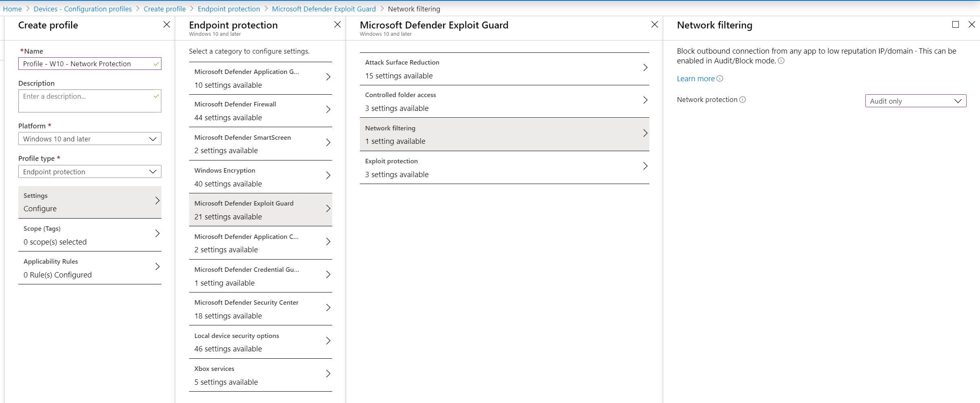Open the Platform dropdown

pos(90,139)
